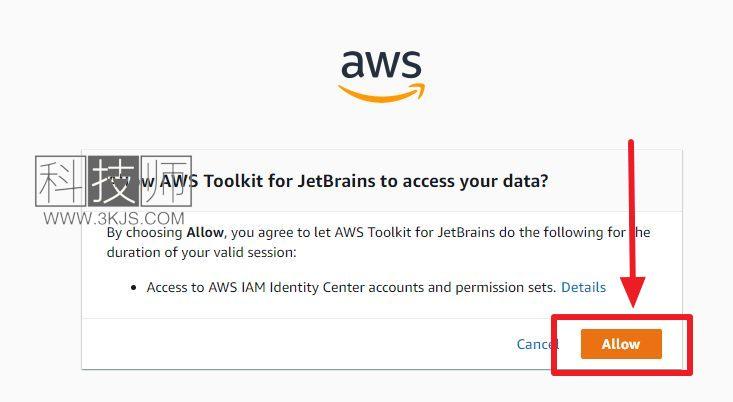The width and height of the screenshot is (733, 402).
Task: Click the red arrow's vertical shaft
Action: pyautogui.click(x=631, y=208)
